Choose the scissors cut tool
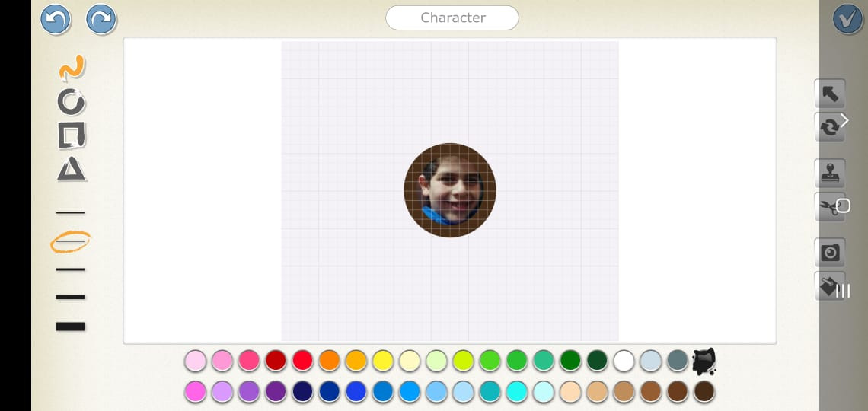The image size is (868, 411). tap(830, 208)
